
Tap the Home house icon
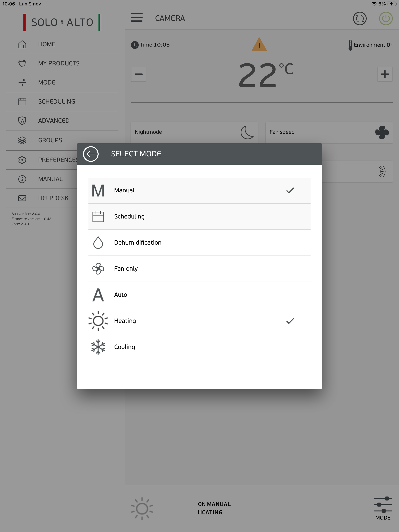pyautogui.click(x=22, y=44)
